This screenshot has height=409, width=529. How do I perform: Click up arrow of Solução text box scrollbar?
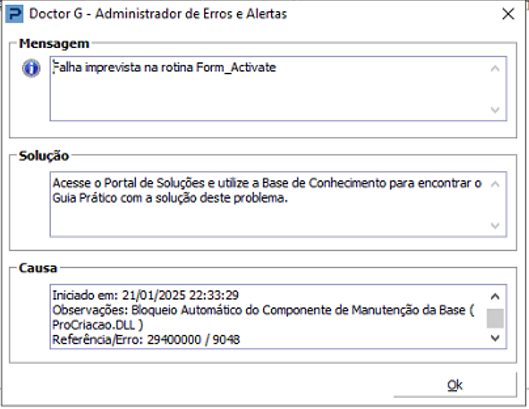click(495, 184)
